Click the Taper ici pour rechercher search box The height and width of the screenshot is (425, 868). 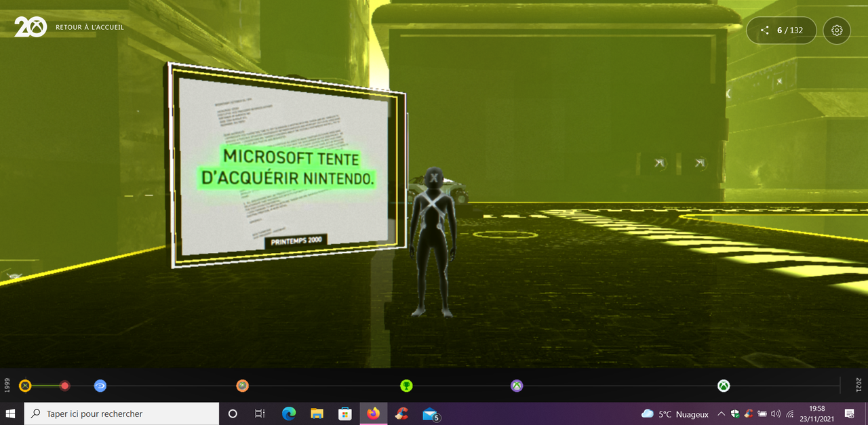click(121, 413)
